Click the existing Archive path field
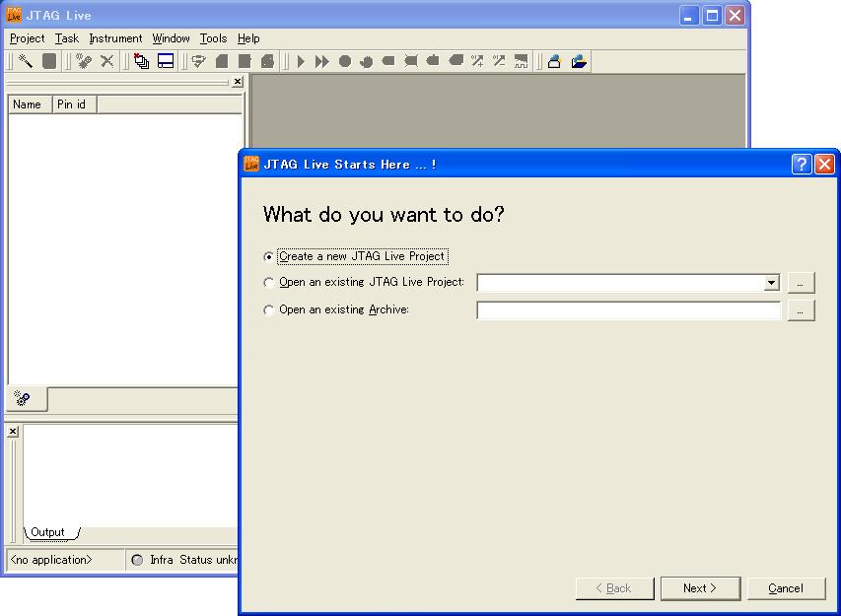Viewport: 841px width, 616px height. point(629,310)
